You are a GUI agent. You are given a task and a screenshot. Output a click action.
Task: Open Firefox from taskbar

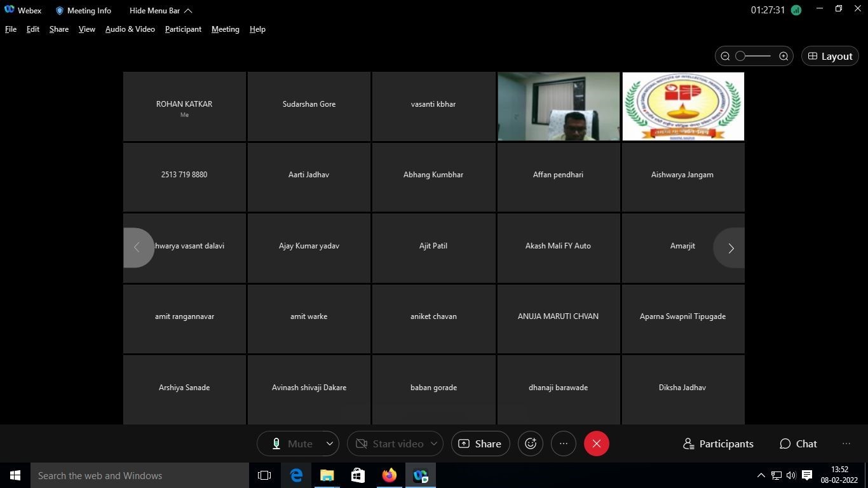[x=390, y=475]
